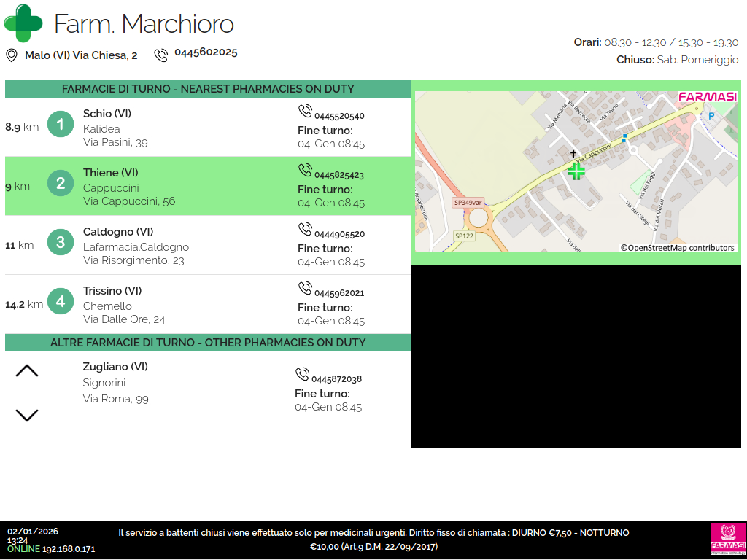The height and width of the screenshot is (560, 747).
Task: Click phone icon for Thiene Cappuccini pharmacy
Action: (x=305, y=170)
